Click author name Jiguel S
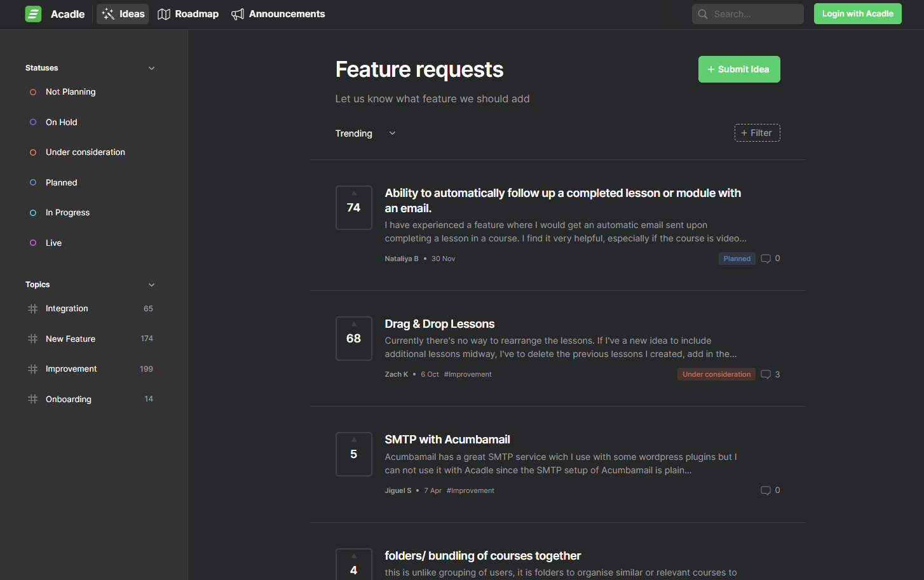924x580 pixels. [x=398, y=490]
